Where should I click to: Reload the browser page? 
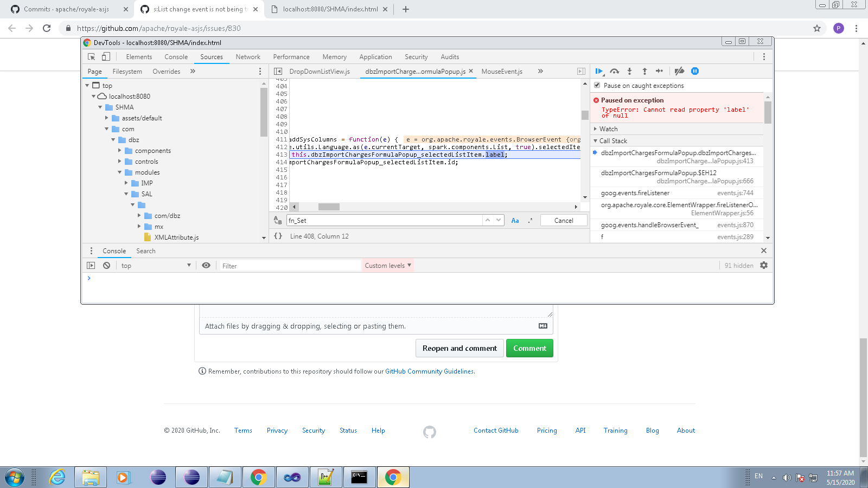(47, 28)
